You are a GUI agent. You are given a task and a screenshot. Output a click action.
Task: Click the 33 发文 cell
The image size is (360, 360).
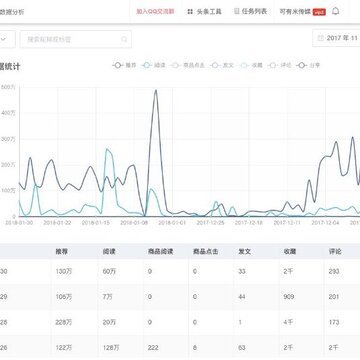242,271
